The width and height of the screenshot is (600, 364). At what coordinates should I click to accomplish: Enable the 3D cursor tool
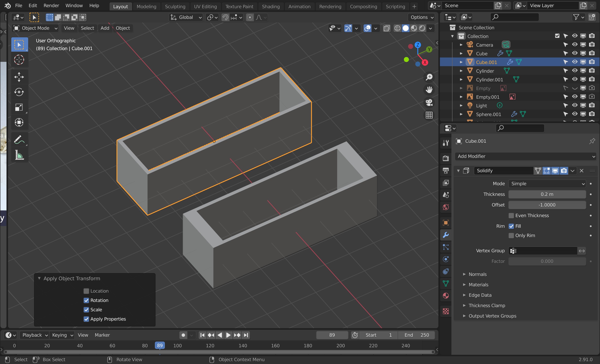[x=19, y=60]
